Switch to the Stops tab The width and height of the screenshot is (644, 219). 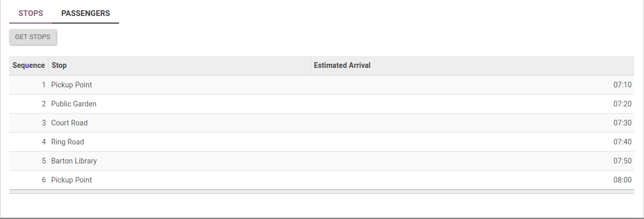point(30,13)
